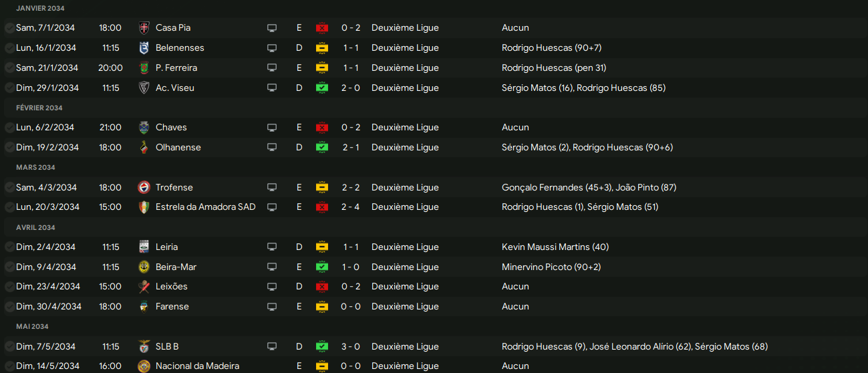Open the 3 - 0 result against SLB B
The height and width of the screenshot is (373, 868).
(351, 347)
